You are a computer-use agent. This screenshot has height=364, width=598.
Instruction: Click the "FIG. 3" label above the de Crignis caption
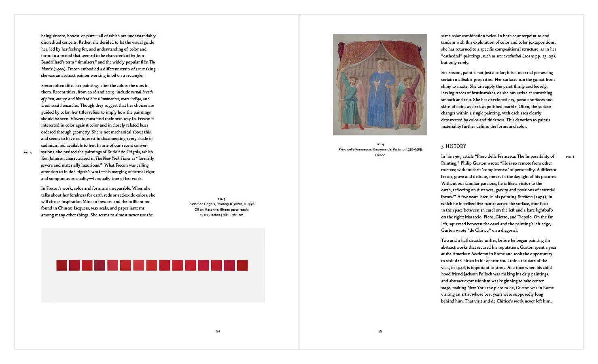pyautogui.click(x=221, y=199)
